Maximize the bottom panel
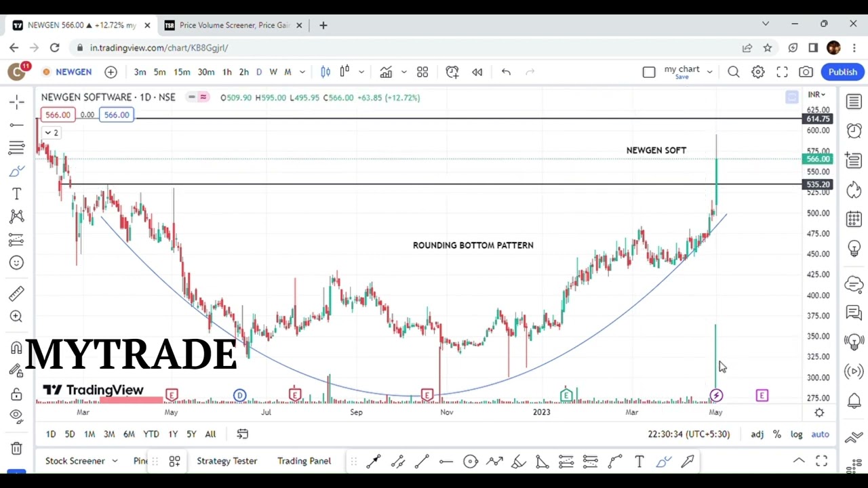868x488 pixels. click(821, 461)
